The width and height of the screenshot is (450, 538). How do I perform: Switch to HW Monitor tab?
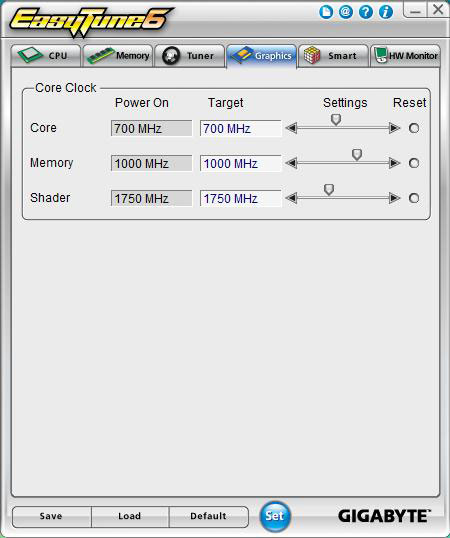pos(405,56)
